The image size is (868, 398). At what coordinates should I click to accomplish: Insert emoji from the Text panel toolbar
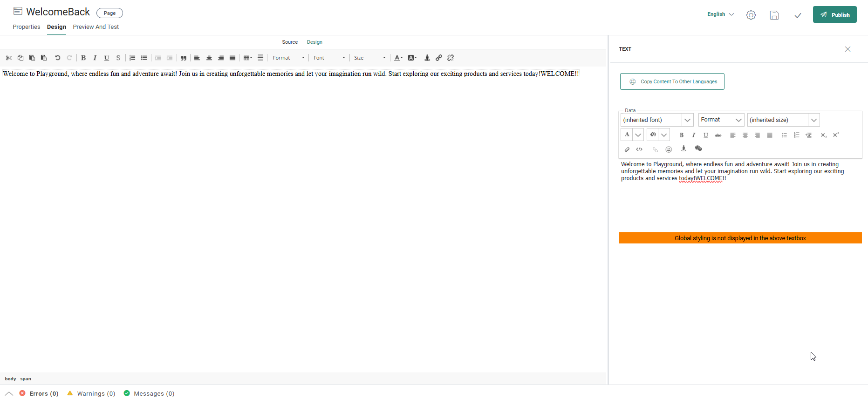tap(669, 149)
